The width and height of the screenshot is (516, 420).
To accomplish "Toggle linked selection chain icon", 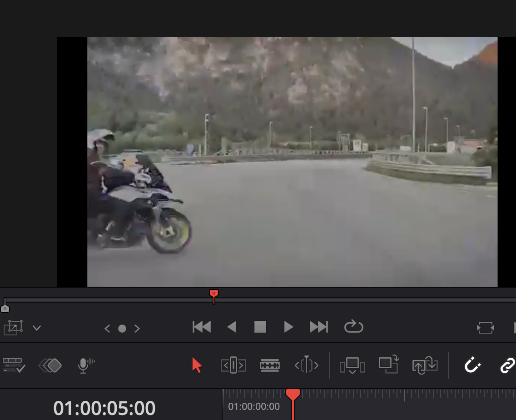I will (507, 365).
